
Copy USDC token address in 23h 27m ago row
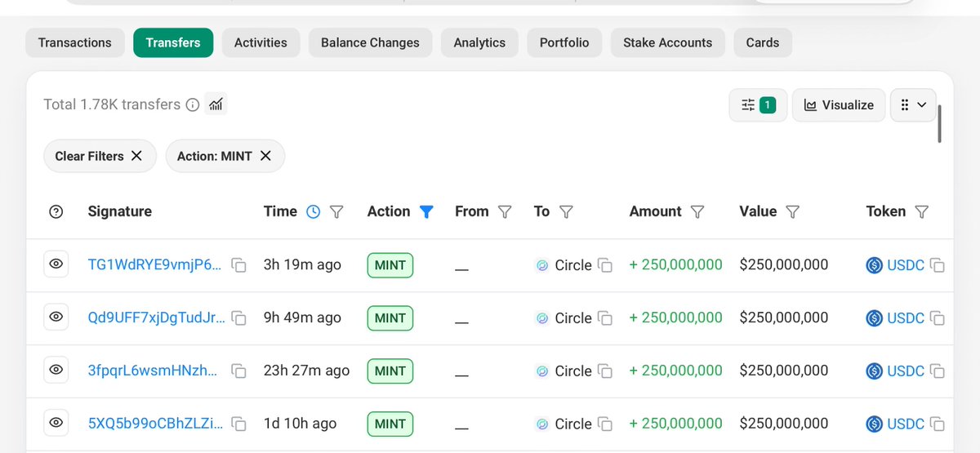point(938,371)
